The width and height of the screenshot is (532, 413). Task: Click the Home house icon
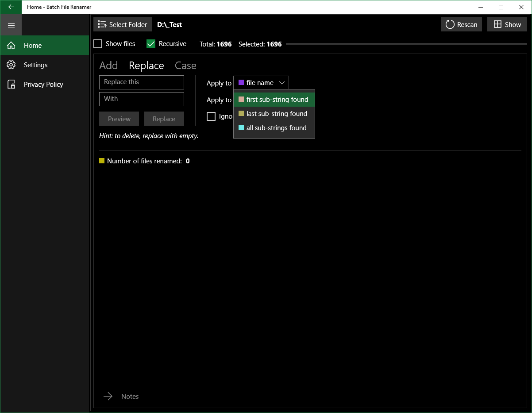(x=12, y=46)
